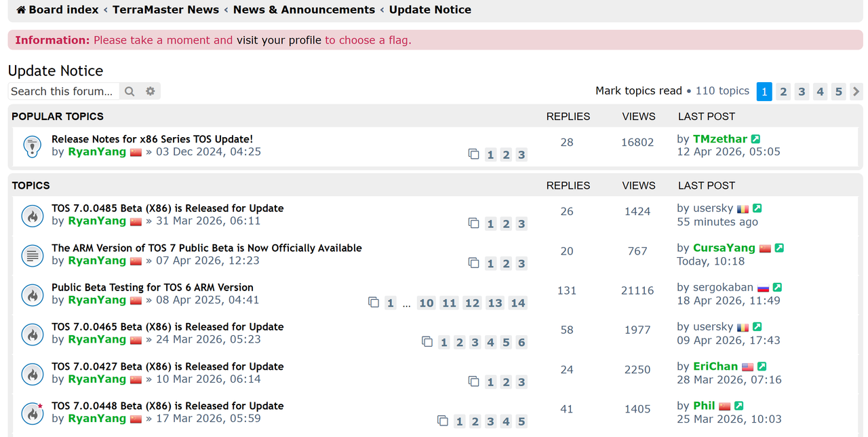The width and height of the screenshot is (868, 437).
Task: Go to forum page 3 in pagination
Action: (x=802, y=91)
